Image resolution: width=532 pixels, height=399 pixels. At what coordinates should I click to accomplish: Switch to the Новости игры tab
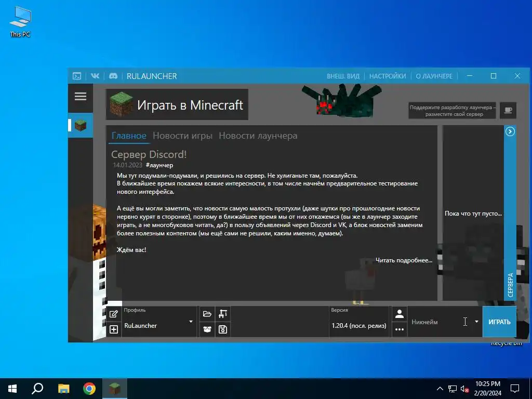(x=182, y=136)
